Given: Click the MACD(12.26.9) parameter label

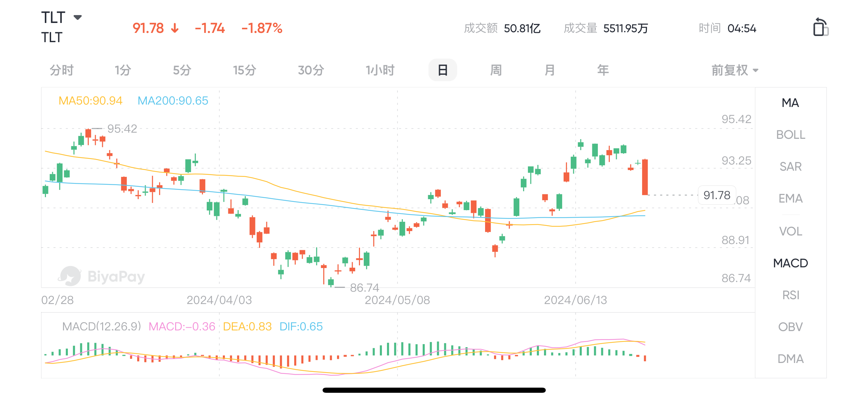Looking at the screenshot, I should tap(102, 326).
